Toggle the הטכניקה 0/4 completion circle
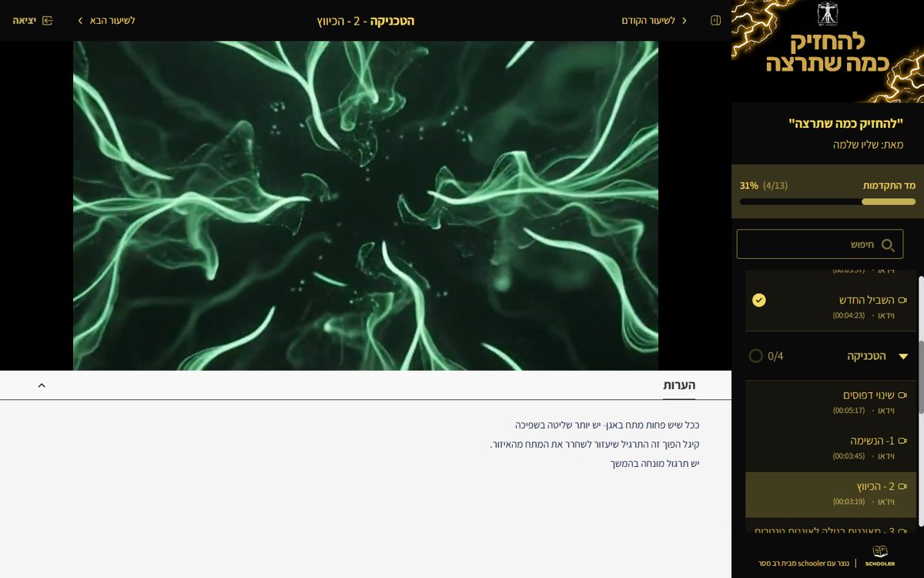The width and height of the screenshot is (924, 578). click(756, 356)
